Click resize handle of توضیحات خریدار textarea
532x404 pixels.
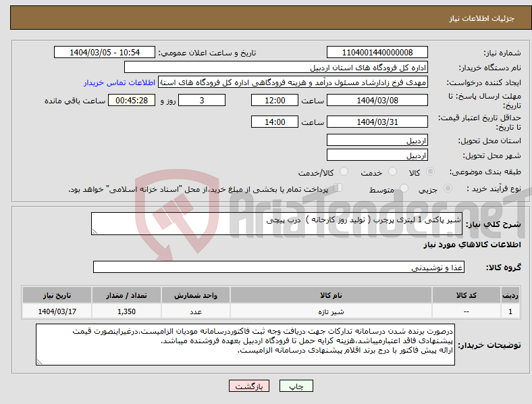pos(39,362)
